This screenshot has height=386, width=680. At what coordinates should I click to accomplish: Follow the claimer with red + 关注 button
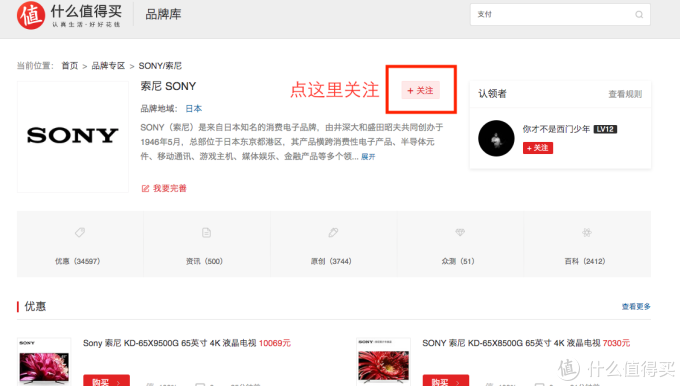[538, 148]
